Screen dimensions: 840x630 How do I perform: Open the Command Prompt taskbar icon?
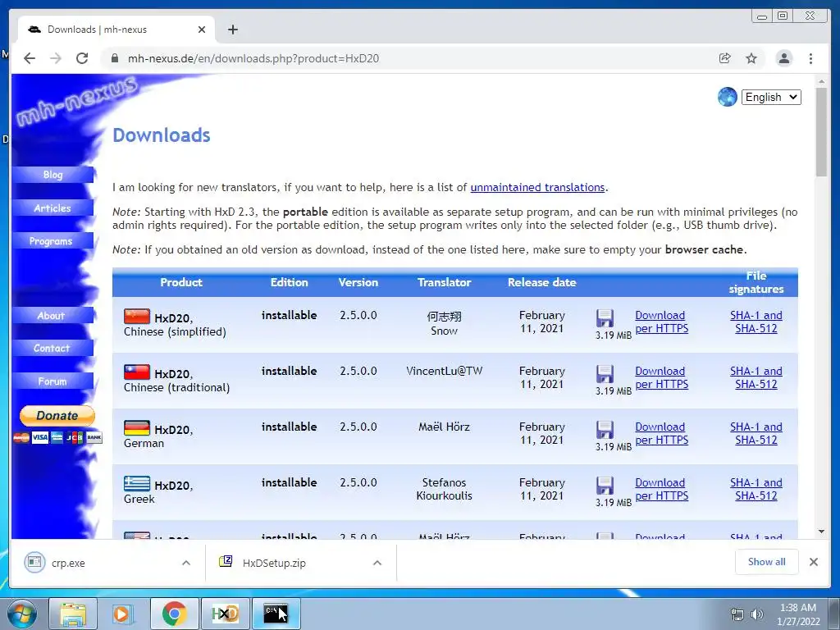tap(276, 614)
